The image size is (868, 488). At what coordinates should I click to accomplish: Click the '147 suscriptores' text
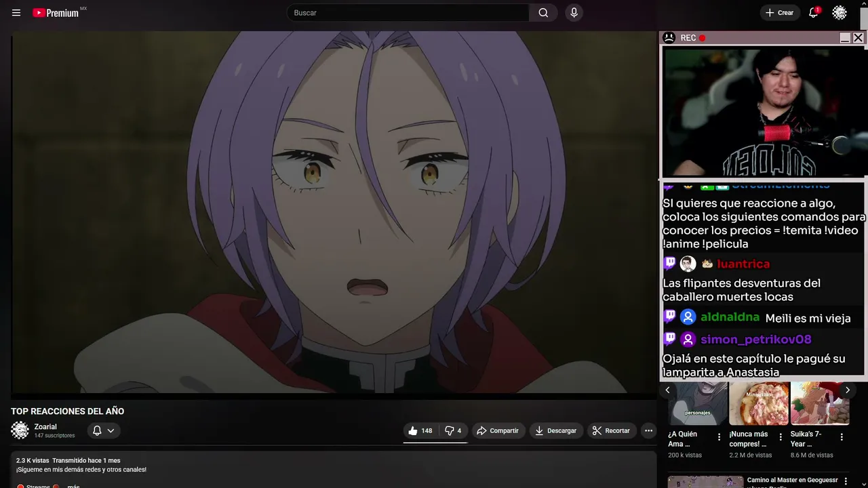click(54, 436)
